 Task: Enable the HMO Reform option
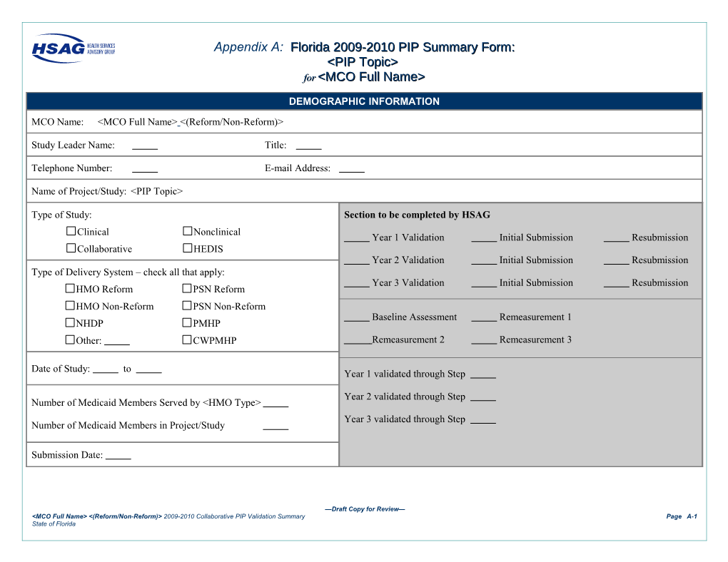click(x=71, y=288)
